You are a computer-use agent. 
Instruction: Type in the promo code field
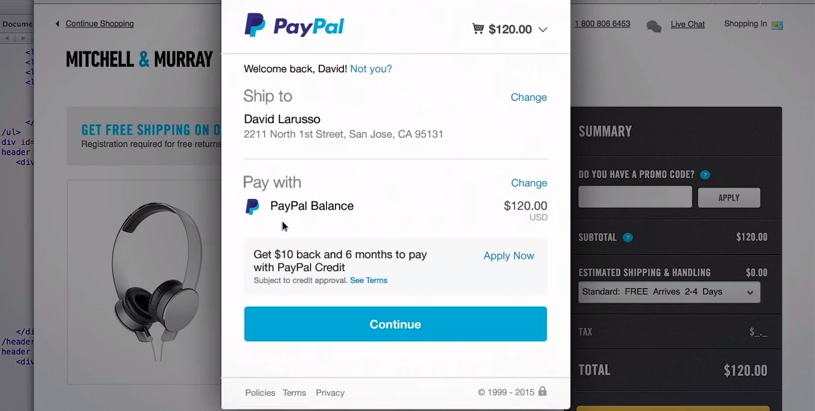[635, 198]
